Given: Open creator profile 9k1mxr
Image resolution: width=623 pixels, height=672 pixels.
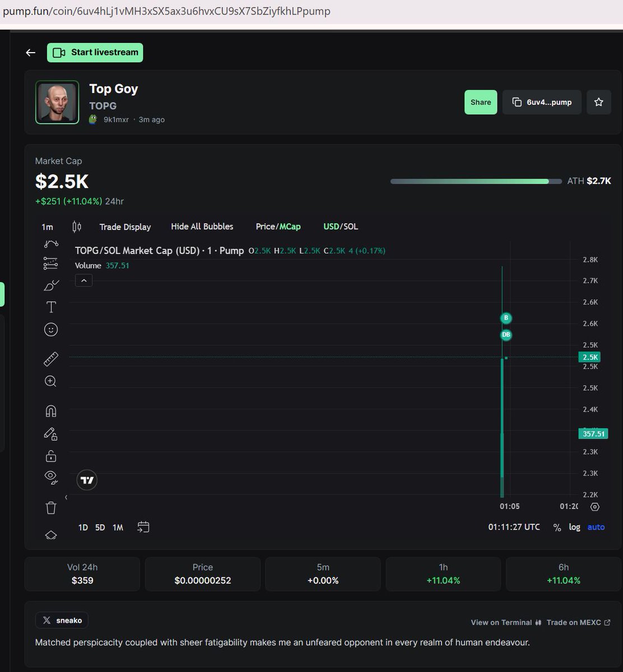Looking at the screenshot, I should pyautogui.click(x=116, y=119).
